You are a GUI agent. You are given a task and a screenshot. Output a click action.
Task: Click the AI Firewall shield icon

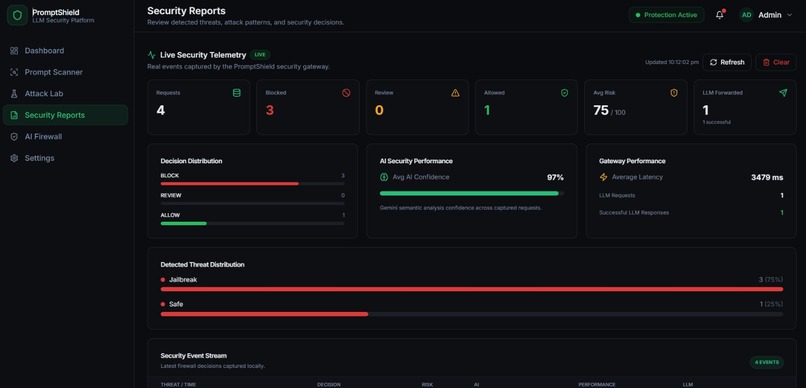click(x=14, y=137)
